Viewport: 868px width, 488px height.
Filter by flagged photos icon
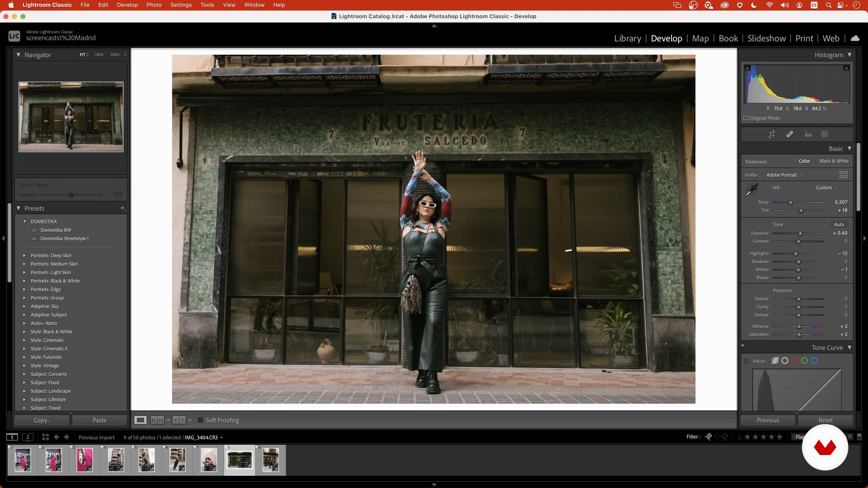pos(708,437)
